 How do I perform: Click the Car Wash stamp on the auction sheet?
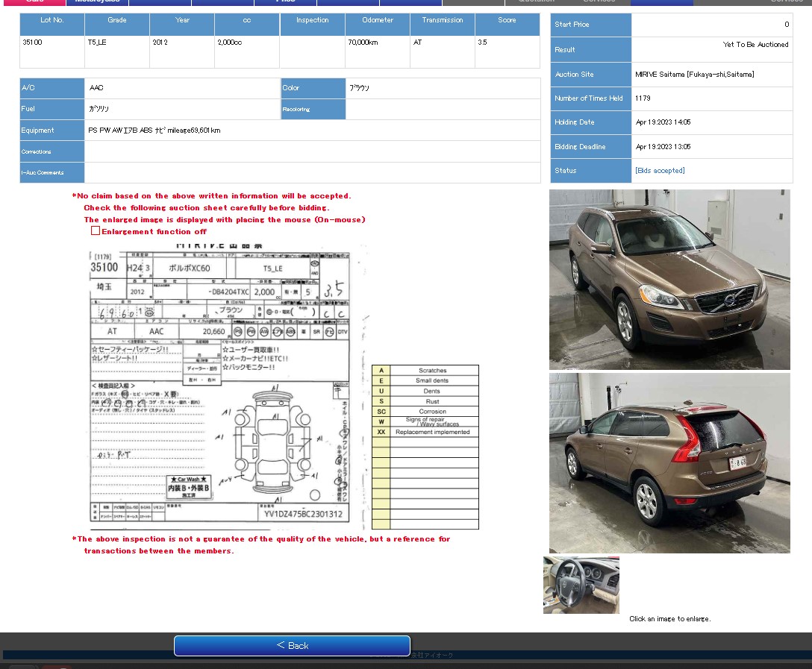(x=188, y=488)
